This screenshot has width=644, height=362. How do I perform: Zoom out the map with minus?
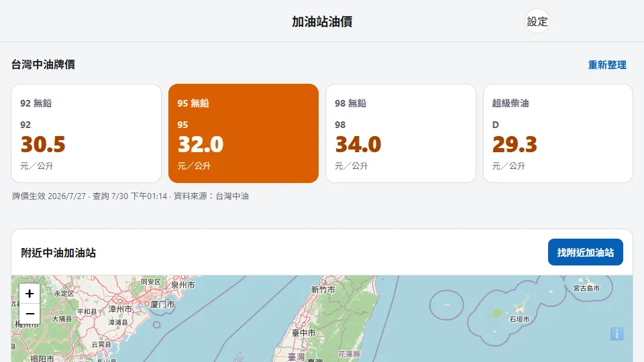(x=30, y=314)
